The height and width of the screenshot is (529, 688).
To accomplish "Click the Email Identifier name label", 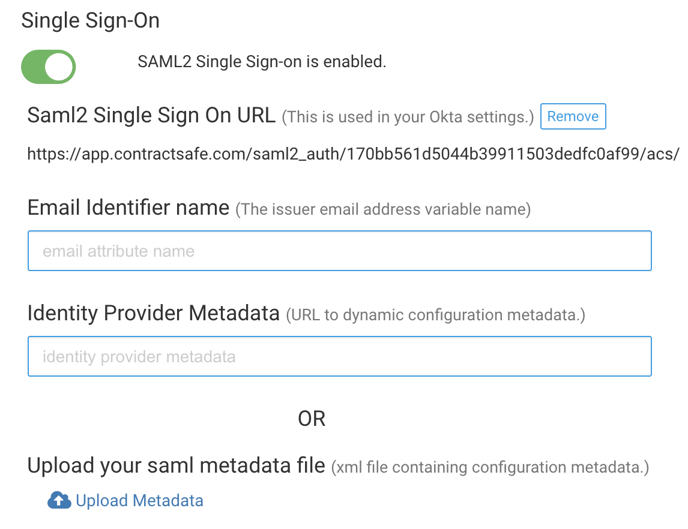I will pyautogui.click(x=128, y=207).
